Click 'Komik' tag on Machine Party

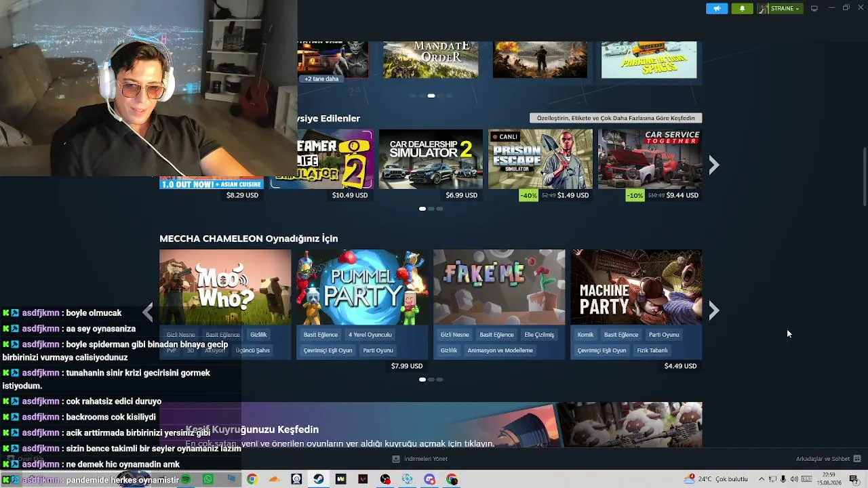point(585,335)
